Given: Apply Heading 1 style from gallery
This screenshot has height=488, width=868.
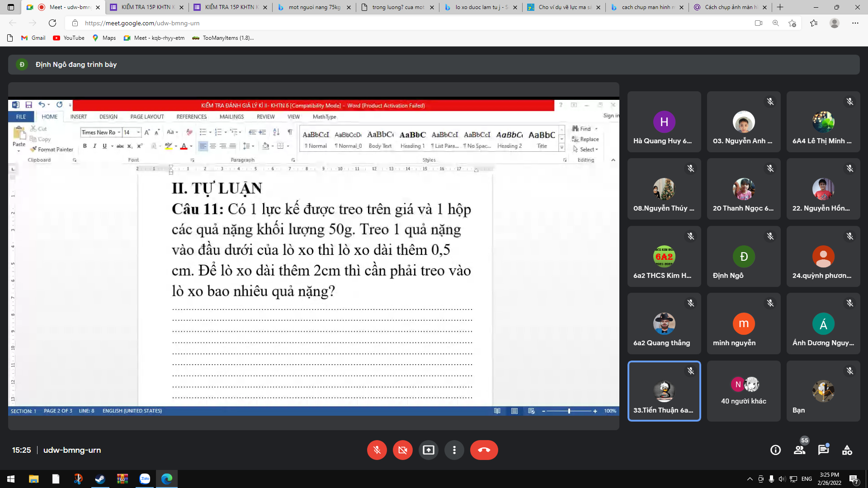Looking at the screenshot, I should (412, 139).
